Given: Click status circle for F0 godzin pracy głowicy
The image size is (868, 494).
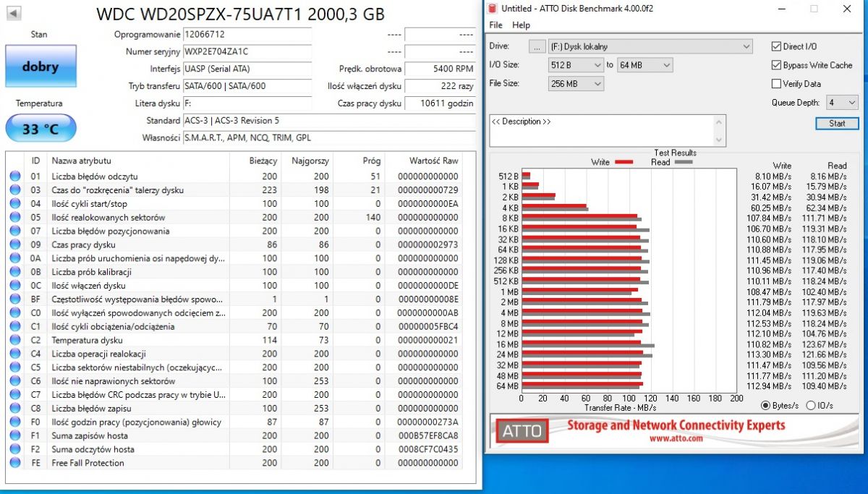Looking at the screenshot, I should click(x=15, y=422).
